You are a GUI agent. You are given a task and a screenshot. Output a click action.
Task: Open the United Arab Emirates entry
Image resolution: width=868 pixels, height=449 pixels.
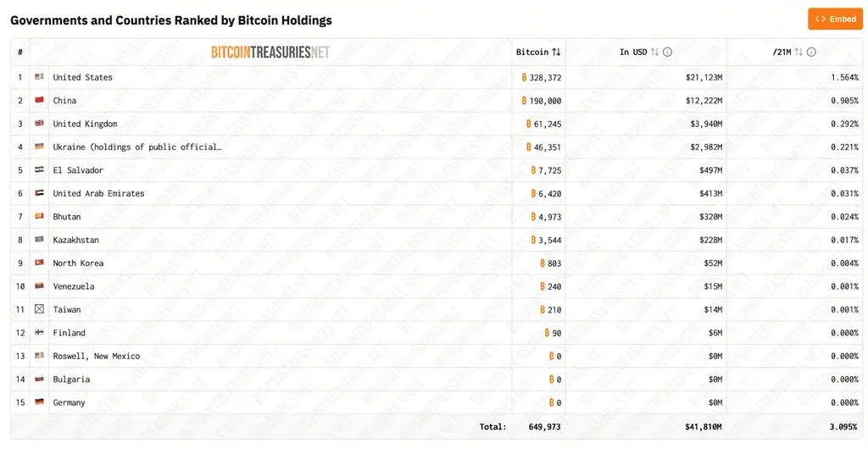(x=98, y=193)
